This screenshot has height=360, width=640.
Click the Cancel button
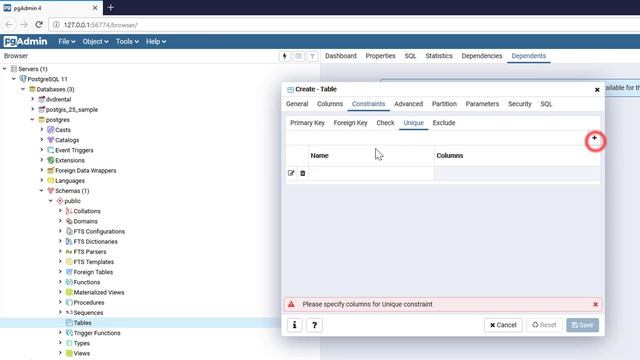503,325
